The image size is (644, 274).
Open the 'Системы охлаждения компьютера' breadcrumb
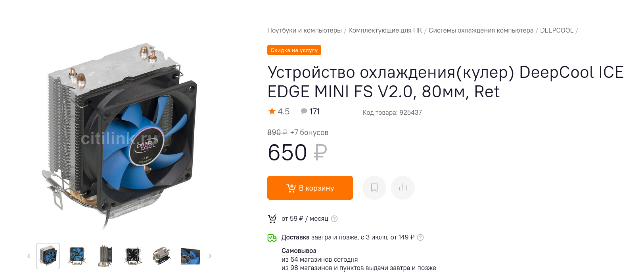[x=481, y=31]
